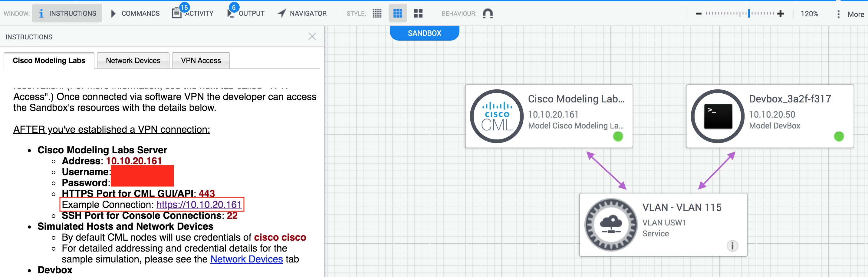Click the Devbox IP 10.10.20.50

tap(772, 115)
